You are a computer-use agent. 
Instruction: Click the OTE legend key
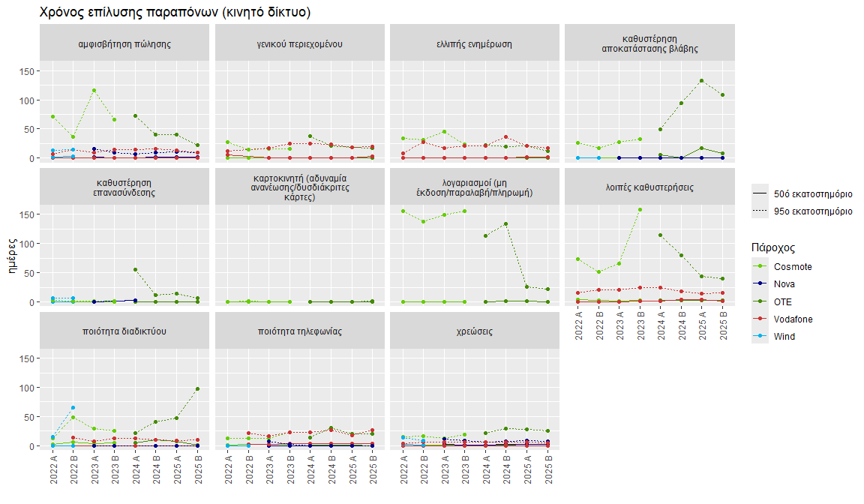pos(760,301)
